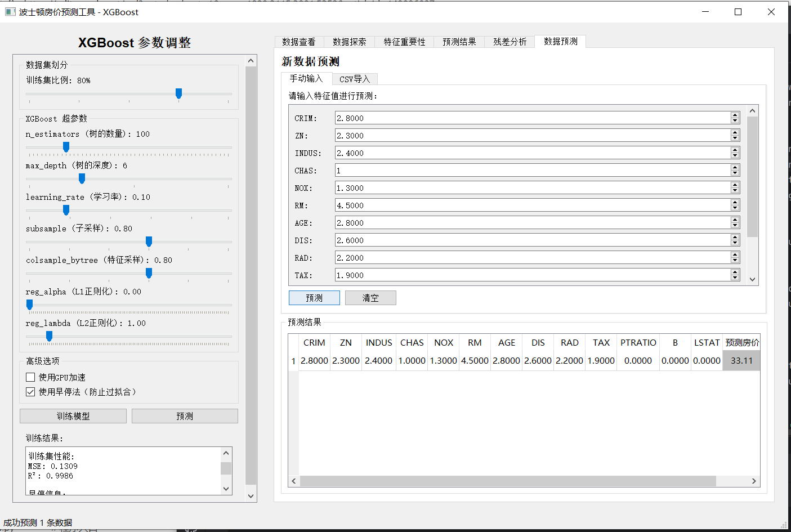Click the CRIM spinbox stepper arrows
Image resolution: width=791 pixels, height=532 pixels.
(x=735, y=118)
